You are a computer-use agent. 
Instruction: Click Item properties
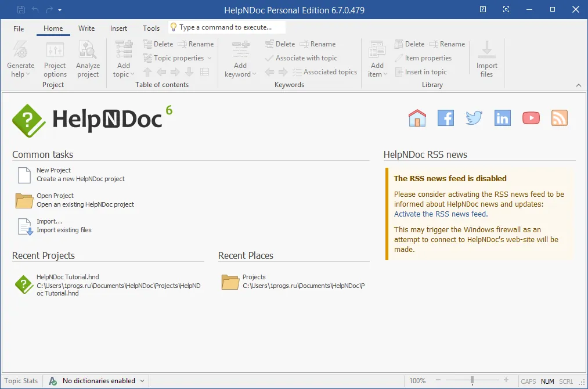click(x=423, y=58)
